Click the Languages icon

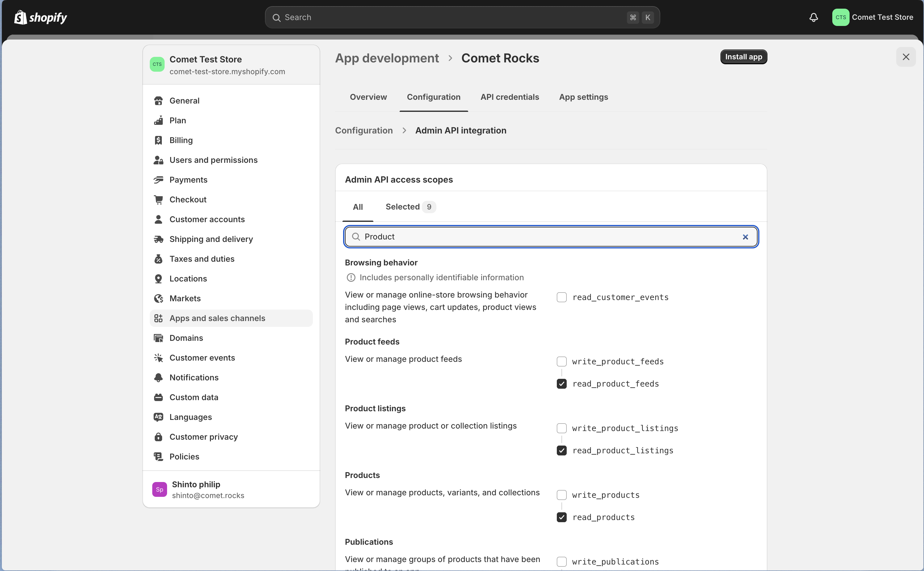(158, 417)
